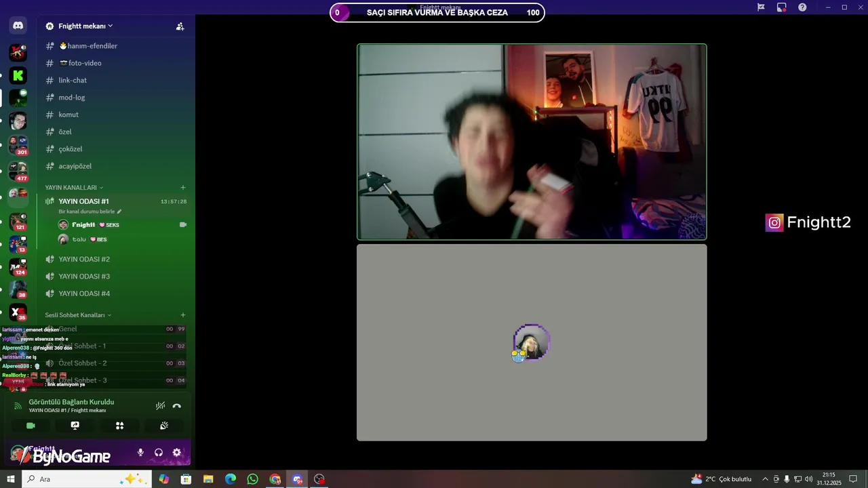Open user settings gear icon
Image resolution: width=868 pixels, height=488 pixels.
click(177, 453)
